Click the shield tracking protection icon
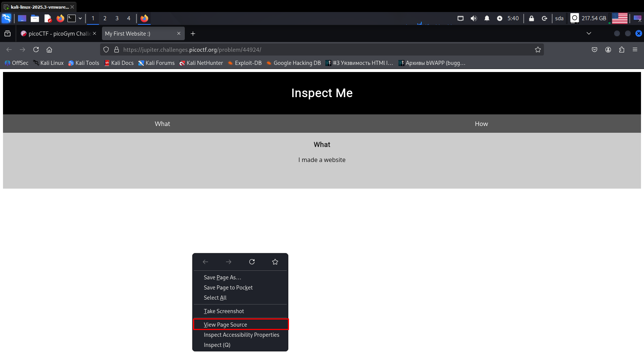Image resolution: width=644 pixels, height=360 pixels. [106, 49]
